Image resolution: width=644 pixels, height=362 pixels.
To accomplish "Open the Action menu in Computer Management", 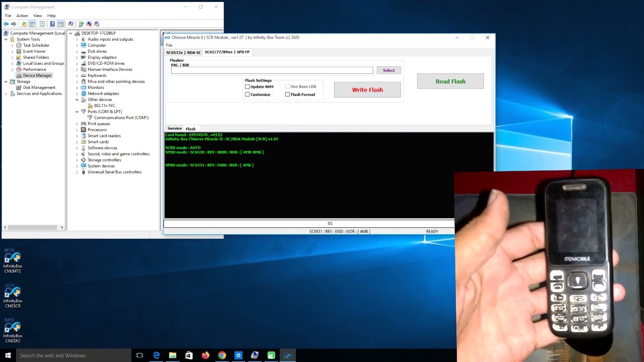I will click(22, 16).
